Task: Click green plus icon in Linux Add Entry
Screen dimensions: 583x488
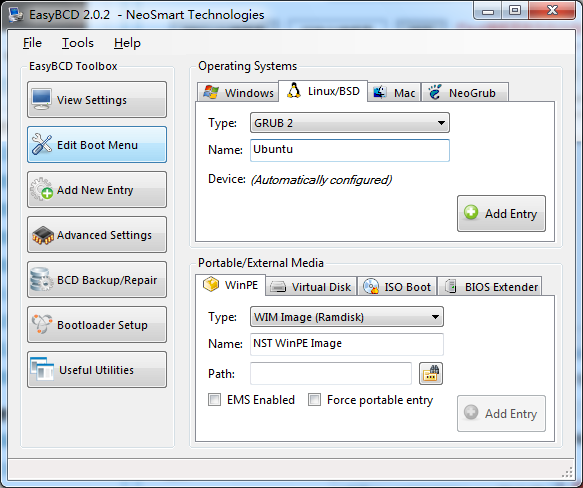Action: tap(471, 213)
